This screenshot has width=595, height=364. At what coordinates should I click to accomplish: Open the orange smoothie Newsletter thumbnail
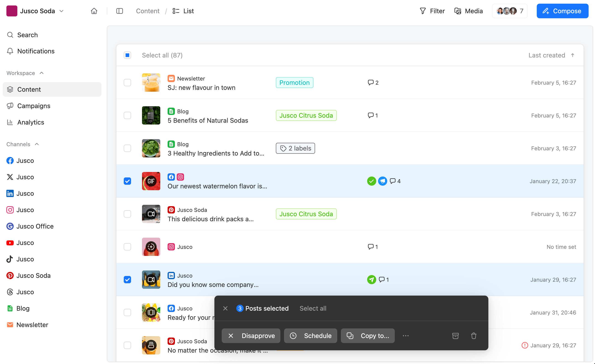(151, 83)
